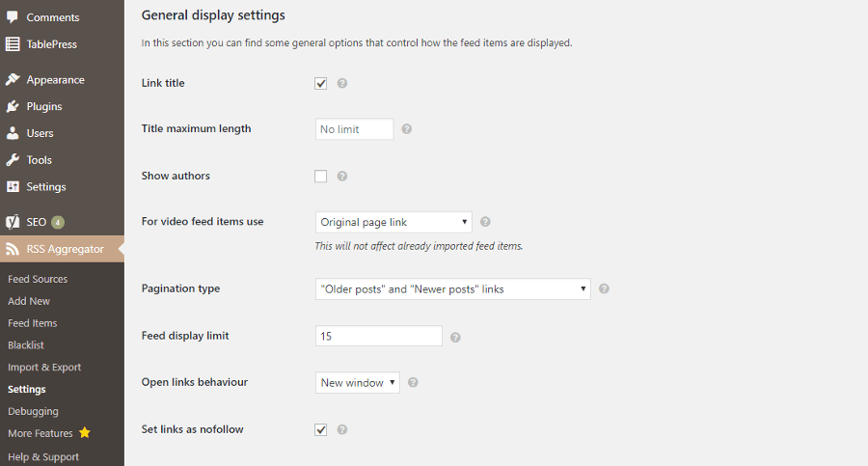This screenshot has height=466, width=868.
Task: Uncheck the Link title checkbox
Action: [x=320, y=83]
